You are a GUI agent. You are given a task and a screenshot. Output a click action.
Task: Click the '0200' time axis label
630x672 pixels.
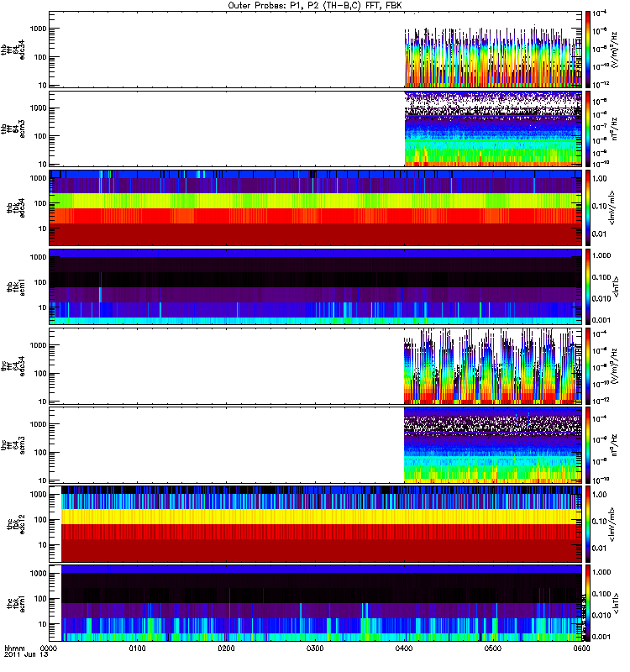point(226,648)
